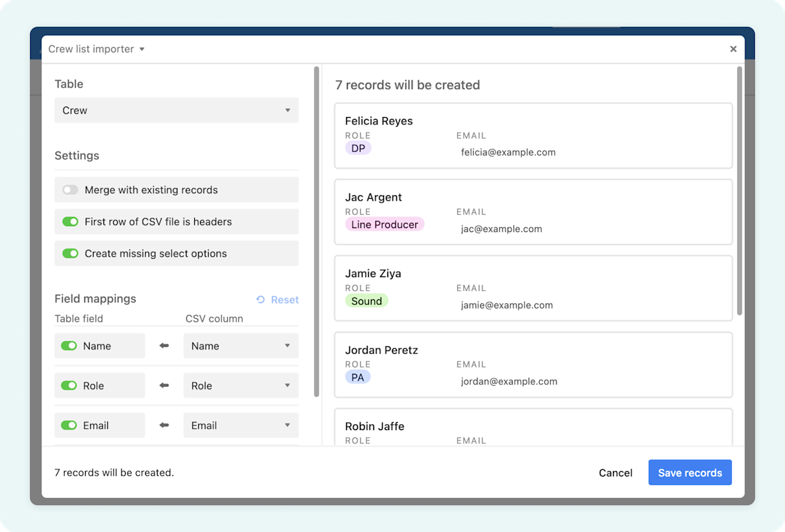The height and width of the screenshot is (532, 785).
Task: Click the Felicia Reyes record preview card
Action: [533, 135]
